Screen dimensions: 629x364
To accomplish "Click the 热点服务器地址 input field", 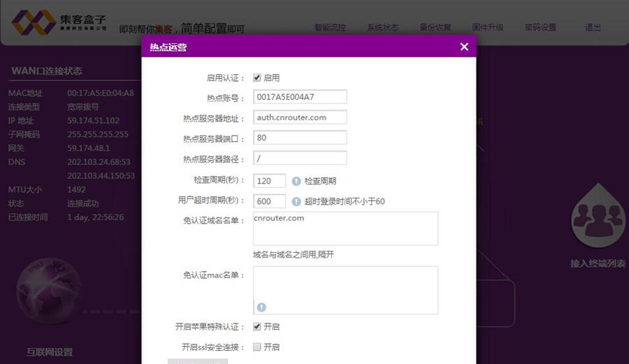I will [x=300, y=117].
